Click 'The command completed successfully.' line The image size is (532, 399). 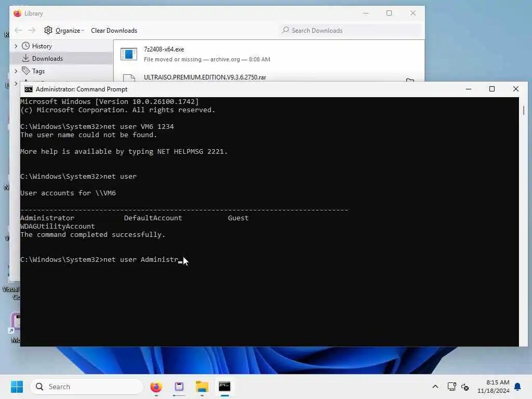[92, 234]
